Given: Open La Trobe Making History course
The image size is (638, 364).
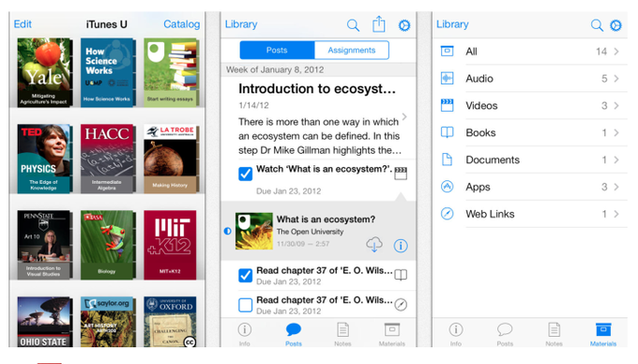Looking at the screenshot, I should 172,159.
